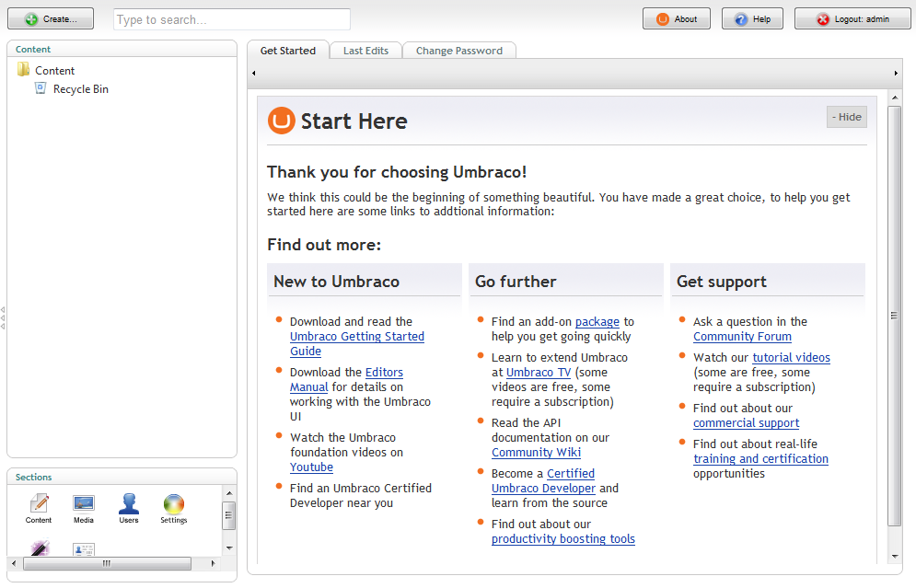Switch to the Last Edits tab
This screenshot has height=588, width=916.
click(365, 51)
